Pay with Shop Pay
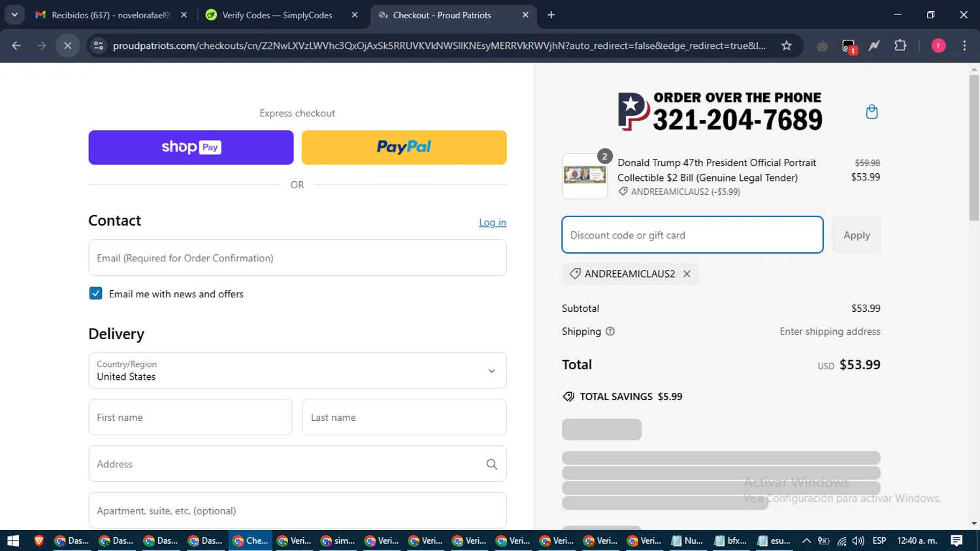 pyautogui.click(x=191, y=147)
